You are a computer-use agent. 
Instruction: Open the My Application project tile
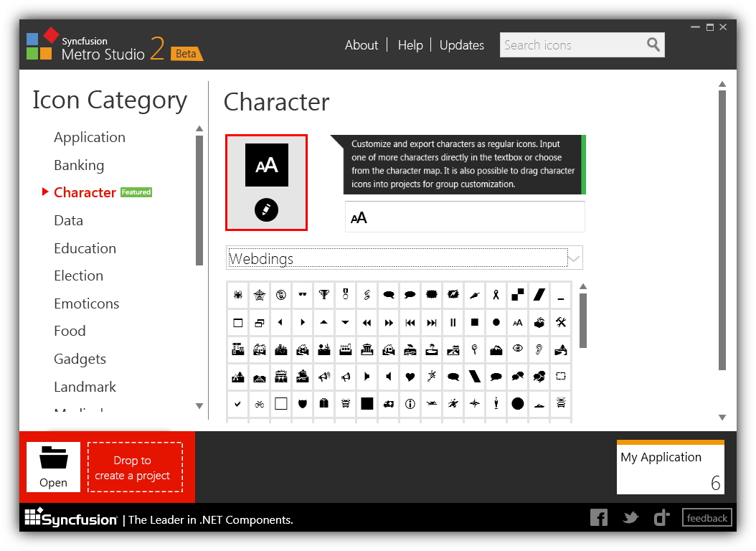(670, 466)
